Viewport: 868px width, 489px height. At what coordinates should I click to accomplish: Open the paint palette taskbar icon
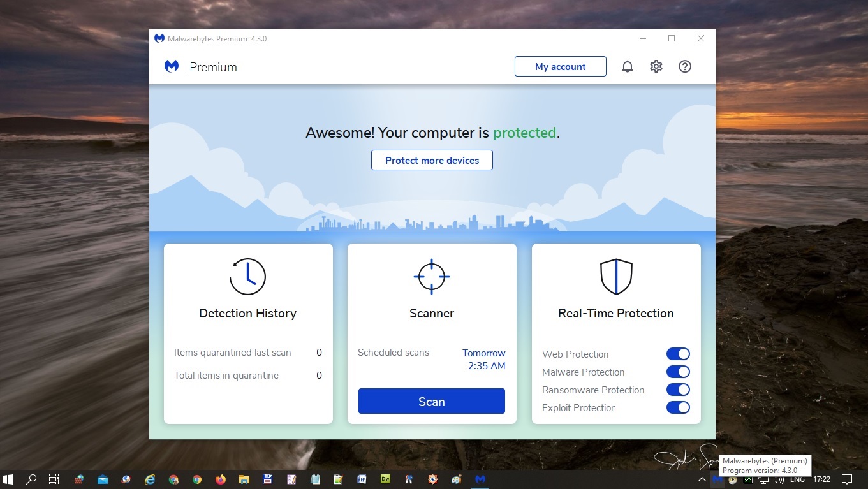click(x=456, y=479)
